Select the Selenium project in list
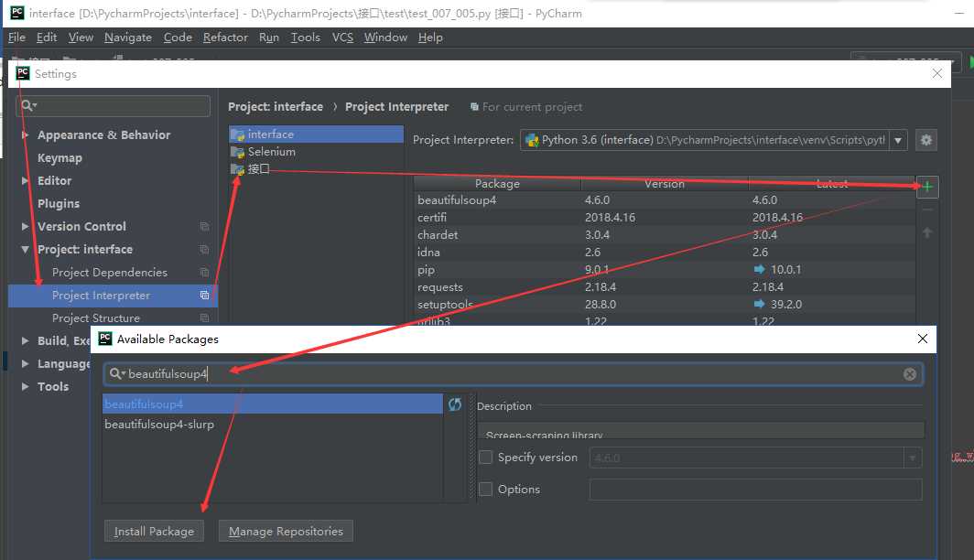 [x=316, y=152]
